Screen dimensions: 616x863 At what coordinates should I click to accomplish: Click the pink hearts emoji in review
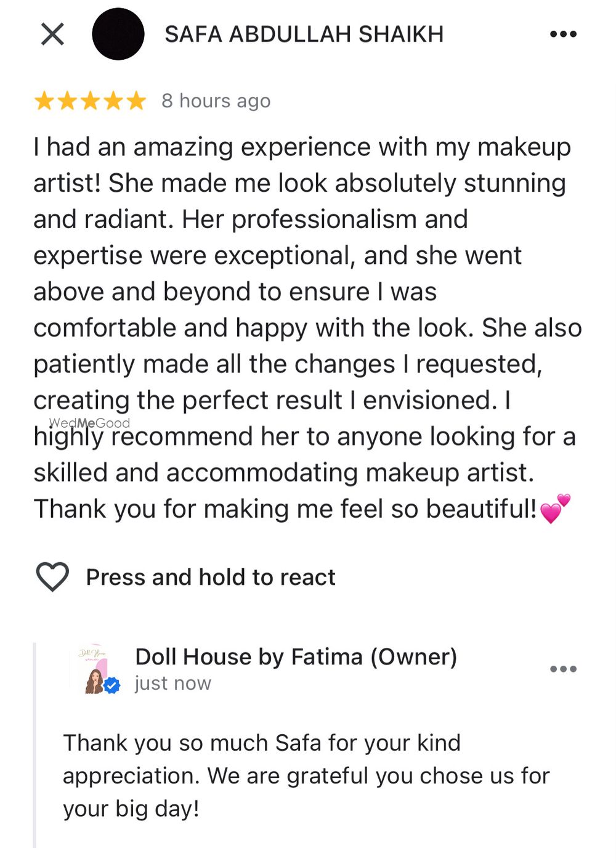pyautogui.click(x=555, y=509)
